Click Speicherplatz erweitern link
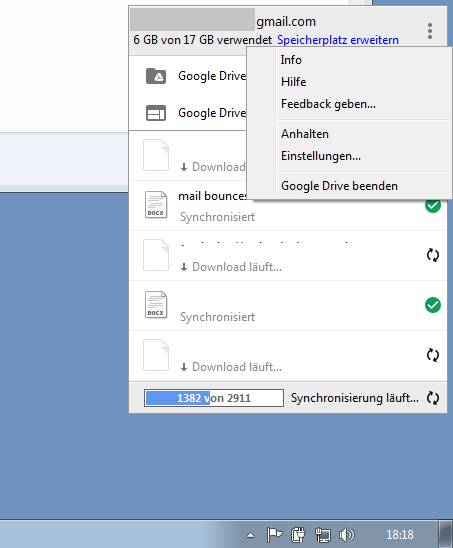 coord(338,40)
